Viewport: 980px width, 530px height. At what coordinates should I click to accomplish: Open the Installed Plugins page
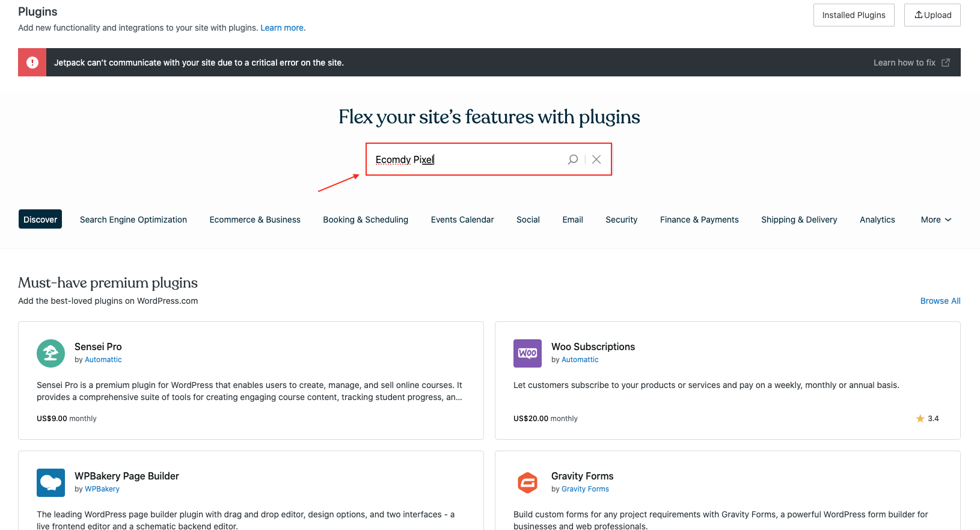click(x=854, y=15)
